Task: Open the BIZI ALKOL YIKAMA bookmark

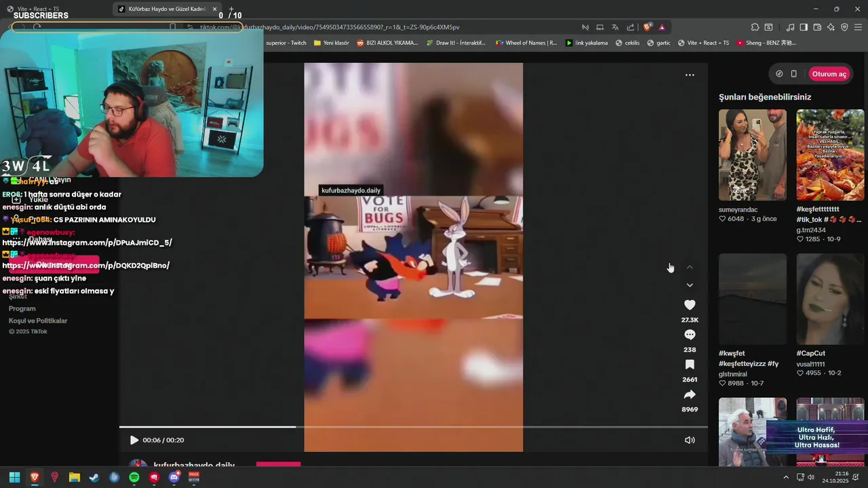Action: (387, 43)
